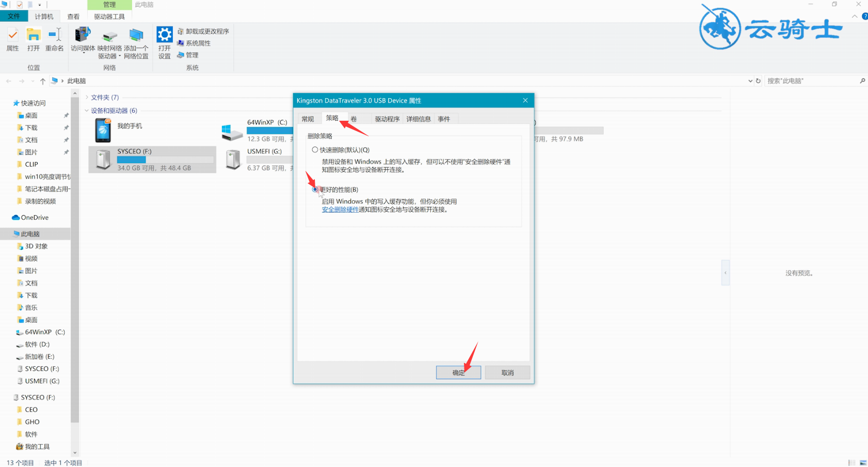The image size is (868, 467).
Task: Select the USMEFI (G:) drive icon
Action: (x=233, y=159)
